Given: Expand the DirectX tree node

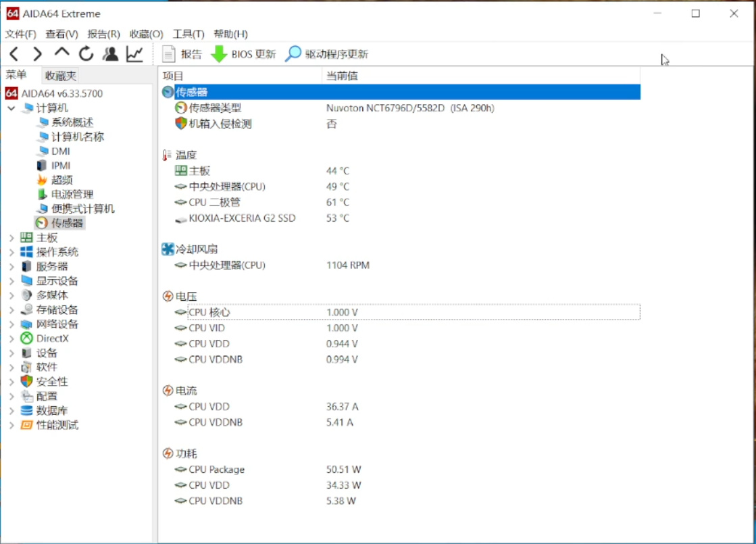Looking at the screenshot, I should click(11, 339).
